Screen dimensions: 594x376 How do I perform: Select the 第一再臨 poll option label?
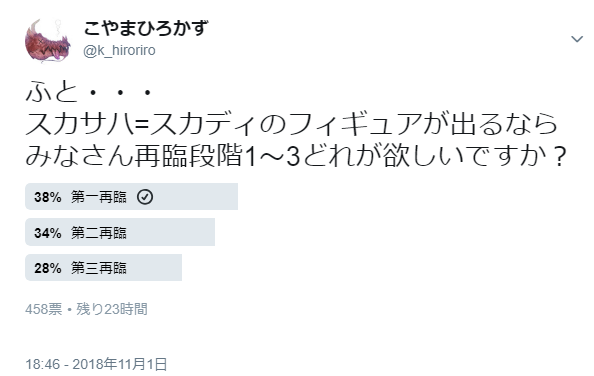98,197
